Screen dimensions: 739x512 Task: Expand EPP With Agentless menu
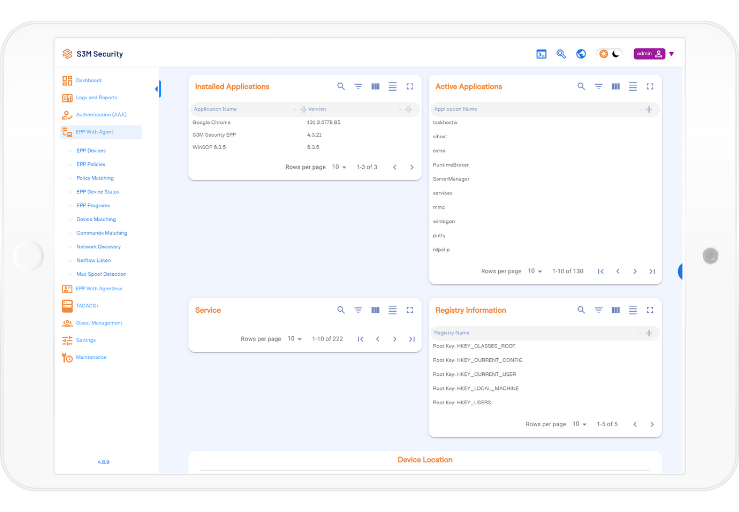pyautogui.click(x=98, y=288)
